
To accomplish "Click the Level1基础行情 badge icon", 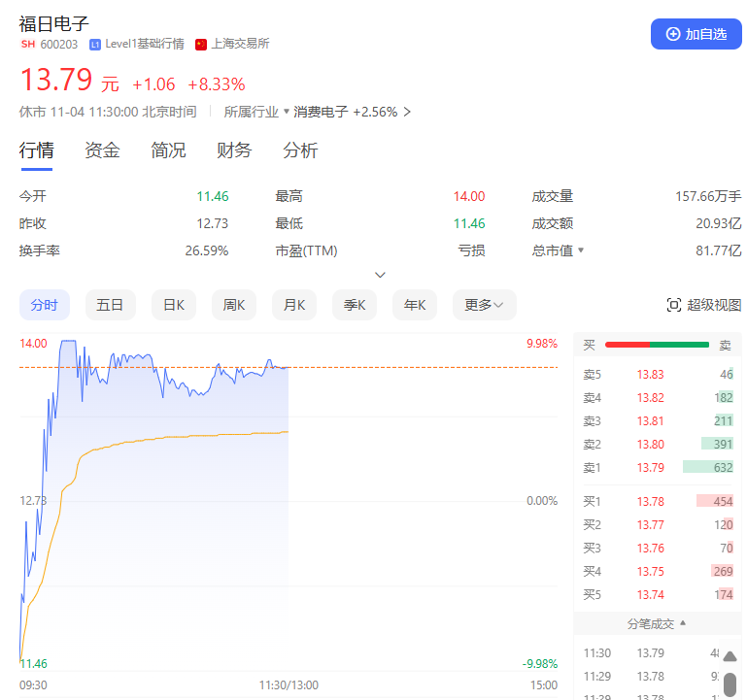I will click(94, 45).
